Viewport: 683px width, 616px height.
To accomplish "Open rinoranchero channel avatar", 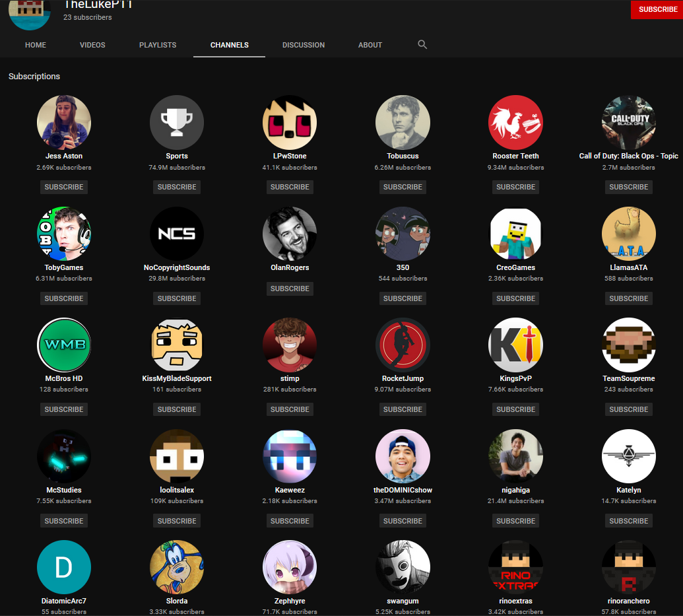I will [628, 567].
